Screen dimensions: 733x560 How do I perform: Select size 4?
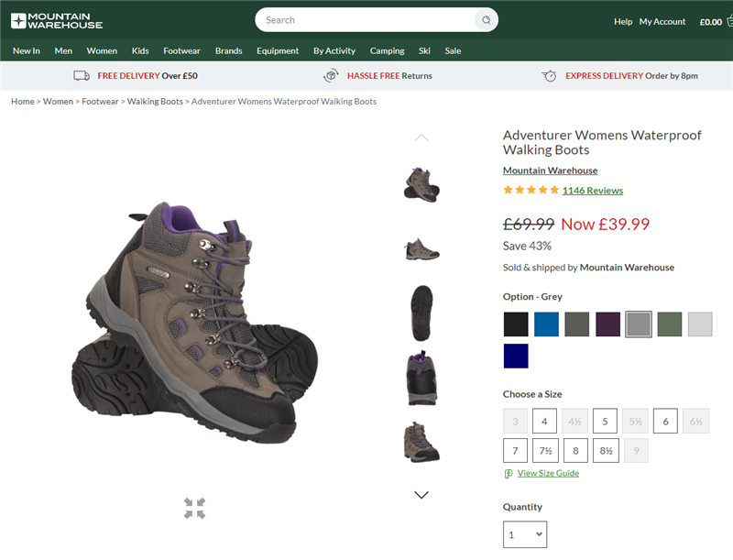pyautogui.click(x=544, y=422)
